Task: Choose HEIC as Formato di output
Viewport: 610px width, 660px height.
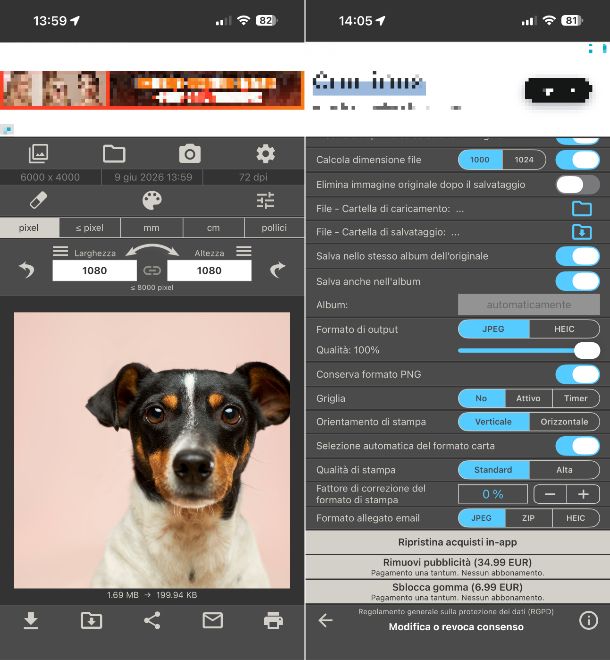Action: [x=565, y=329]
